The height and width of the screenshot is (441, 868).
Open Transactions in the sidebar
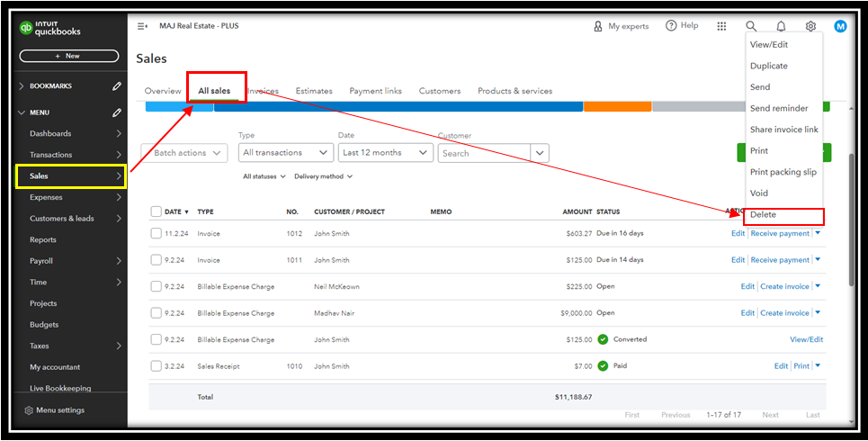tap(51, 155)
